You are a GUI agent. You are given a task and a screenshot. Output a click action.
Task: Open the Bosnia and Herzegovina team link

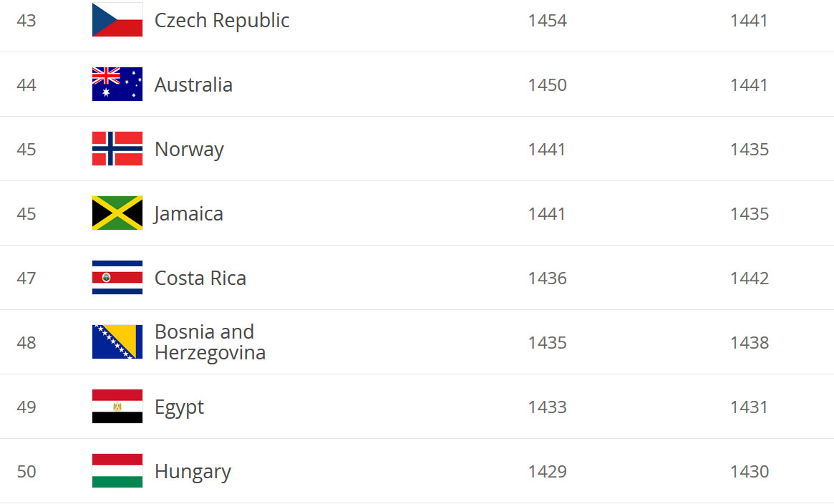[210, 342]
